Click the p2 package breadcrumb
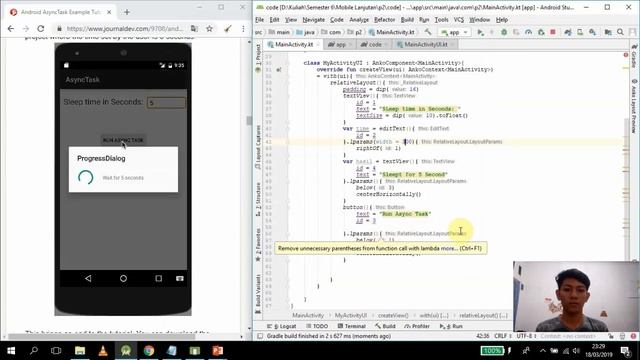The width and height of the screenshot is (640, 360). pos(355,32)
